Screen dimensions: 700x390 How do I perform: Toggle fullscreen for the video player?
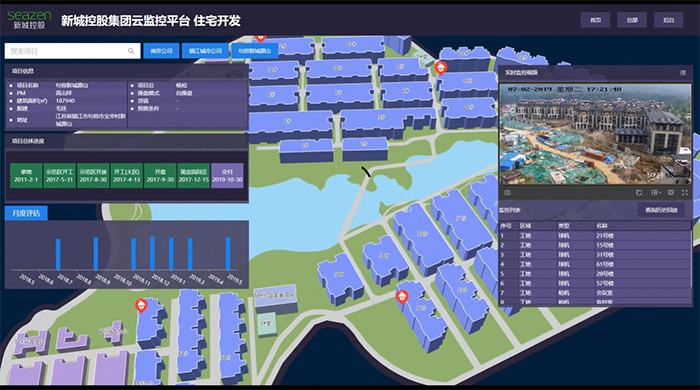tap(684, 192)
